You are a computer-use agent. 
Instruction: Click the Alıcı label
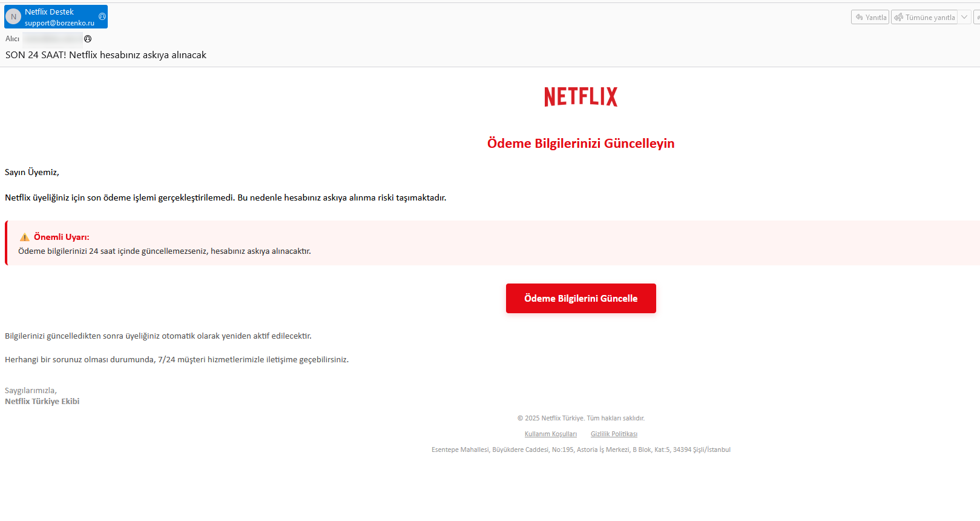point(12,39)
